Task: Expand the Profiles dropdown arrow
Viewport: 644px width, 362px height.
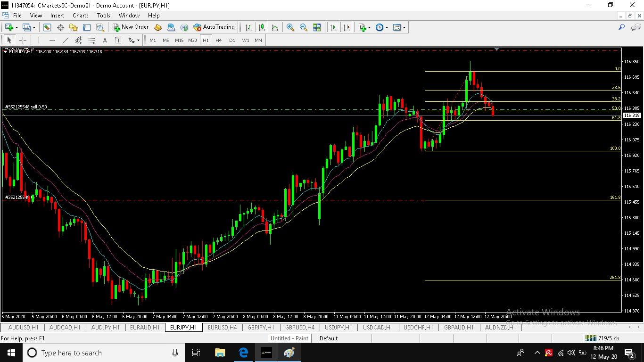Action: click(34, 27)
